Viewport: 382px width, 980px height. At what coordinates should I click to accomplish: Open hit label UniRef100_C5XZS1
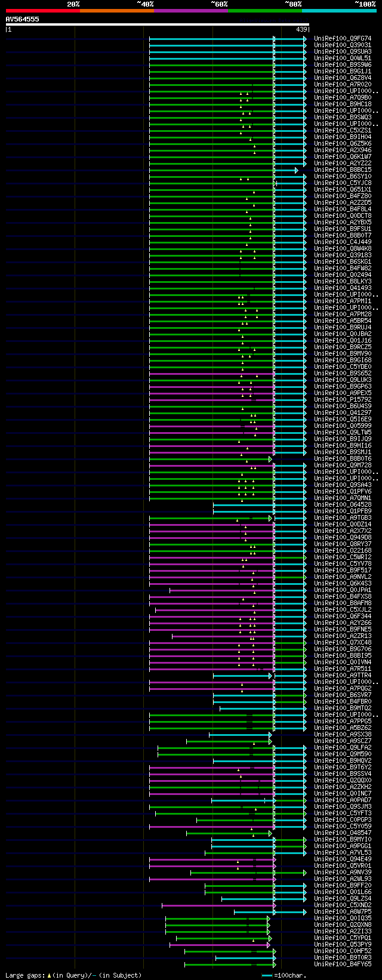[x=343, y=131]
